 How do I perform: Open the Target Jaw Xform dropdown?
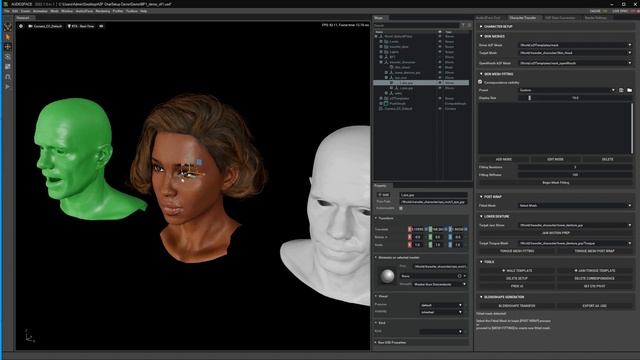coord(575,225)
